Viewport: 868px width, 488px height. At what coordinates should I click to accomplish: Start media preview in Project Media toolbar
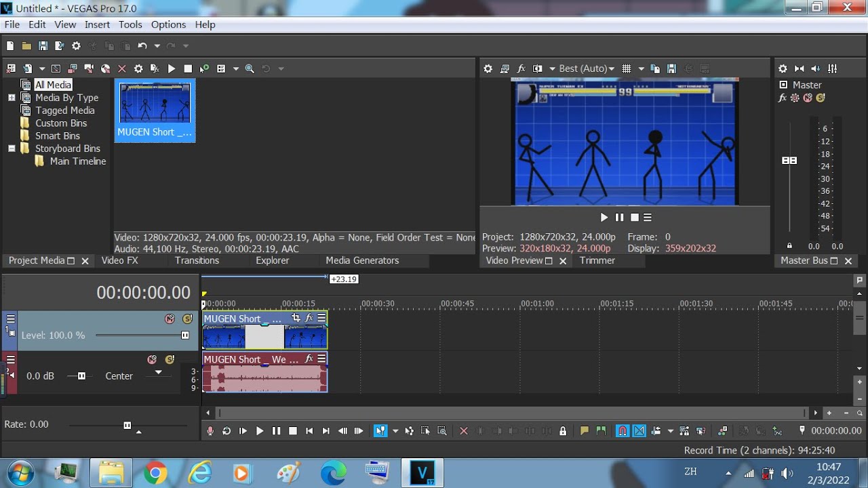point(172,68)
